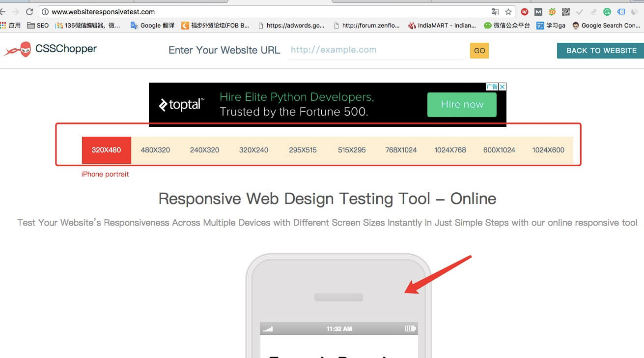Close the ad with X icon
Screen dimensions: 644x358
coord(503,87)
